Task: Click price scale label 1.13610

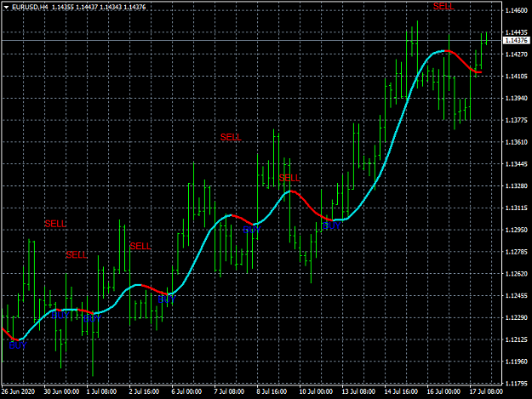Action: point(517,142)
